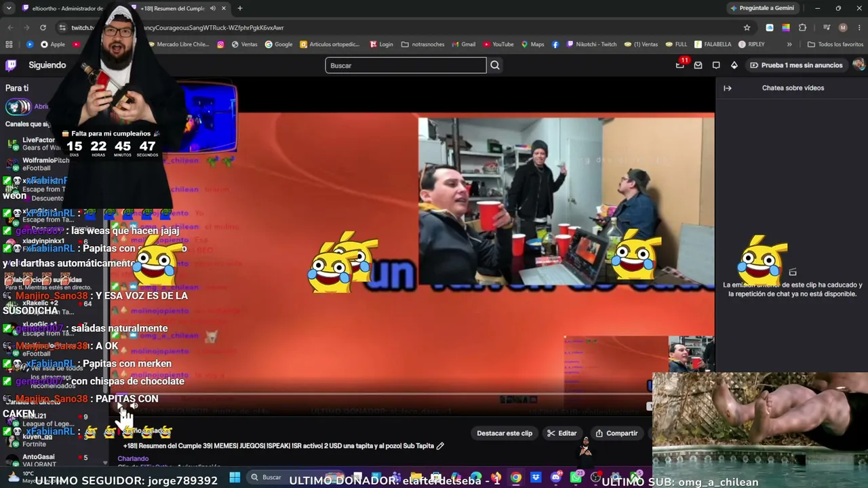Open the FALABELLA bookmark
The image size is (868, 488).
[x=713, y=45]
